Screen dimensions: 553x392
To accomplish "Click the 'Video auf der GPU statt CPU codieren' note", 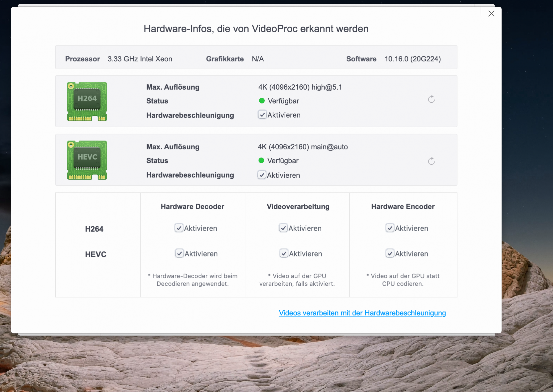I will pyautogui.click(x=403, y=280).
